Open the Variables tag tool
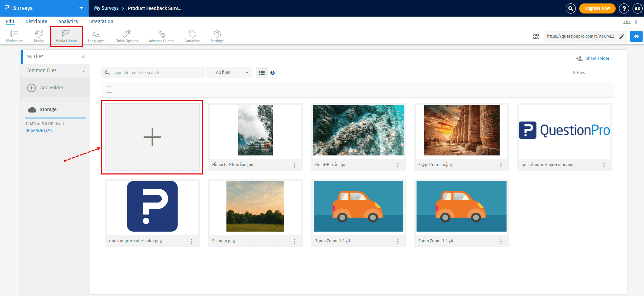644x296 pixels. click(x=192, y=36)
